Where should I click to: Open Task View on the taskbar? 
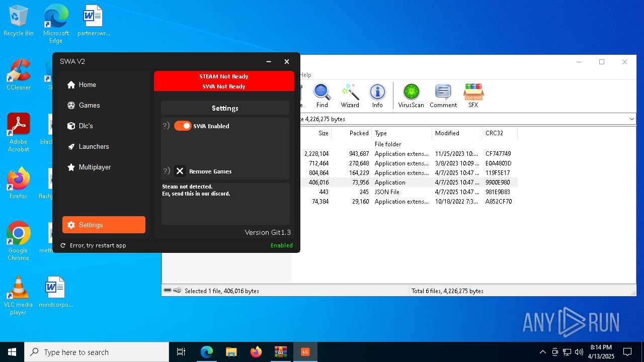click(x=181, y=352)
